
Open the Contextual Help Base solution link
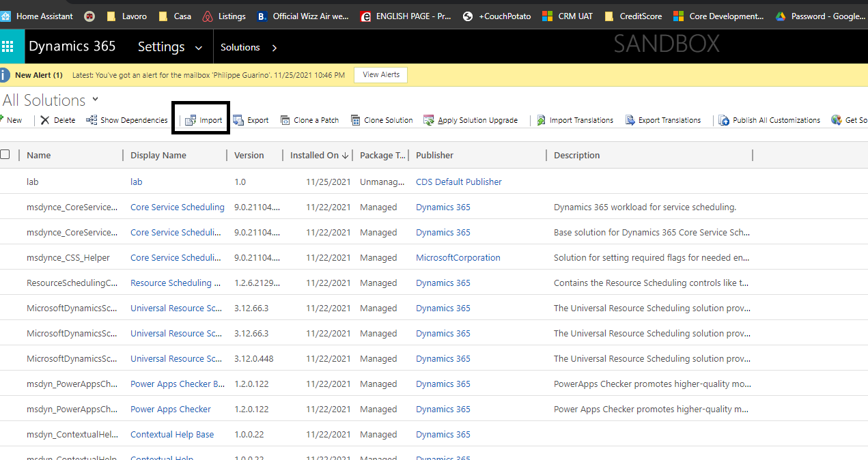tap(172, 434)
